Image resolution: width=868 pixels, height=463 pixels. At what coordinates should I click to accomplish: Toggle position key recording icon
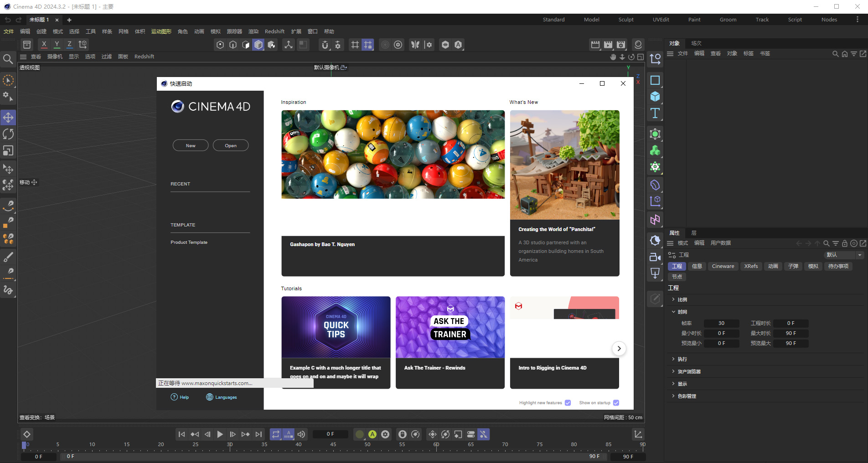tap(433, 434)
